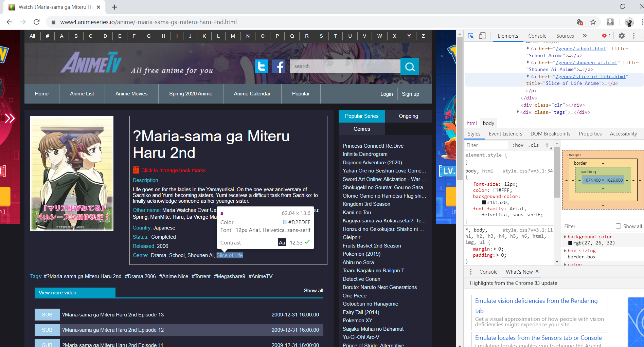Close the Maria-sama browser tab

[99, 7]
